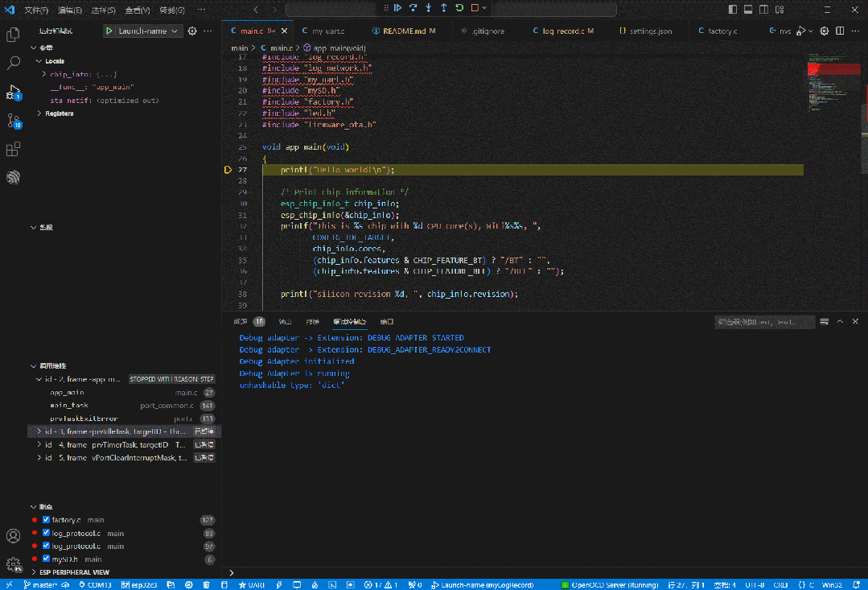Disable the factory.c breakpoint checkbox
Screen dimensions: 868x590
[x=46, y=520]
